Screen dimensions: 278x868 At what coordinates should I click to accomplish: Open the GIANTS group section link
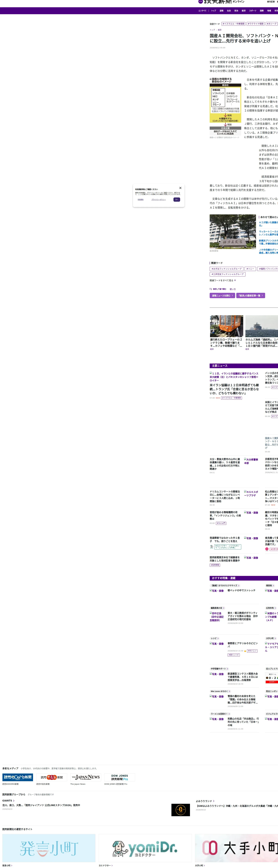8,801
